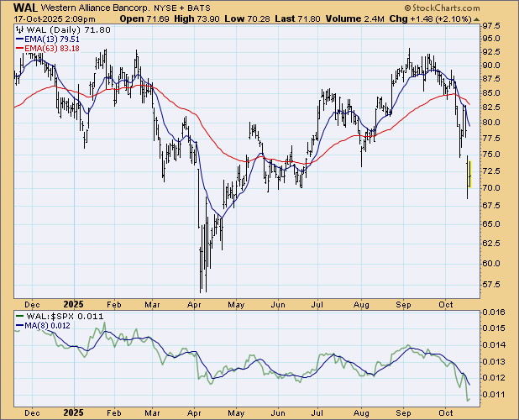519x420 pixels.
Task: Click the 57.5 price axis label
Action: (x=491, y=284)
